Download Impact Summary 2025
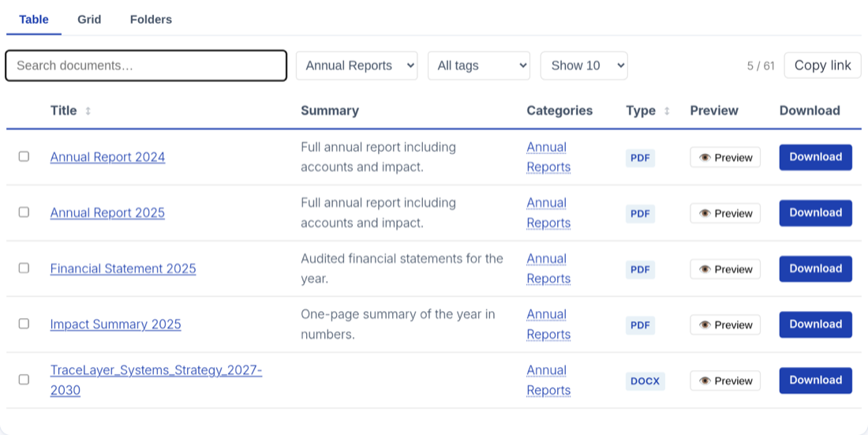This screenshot has width=868, height=435. 815,324
